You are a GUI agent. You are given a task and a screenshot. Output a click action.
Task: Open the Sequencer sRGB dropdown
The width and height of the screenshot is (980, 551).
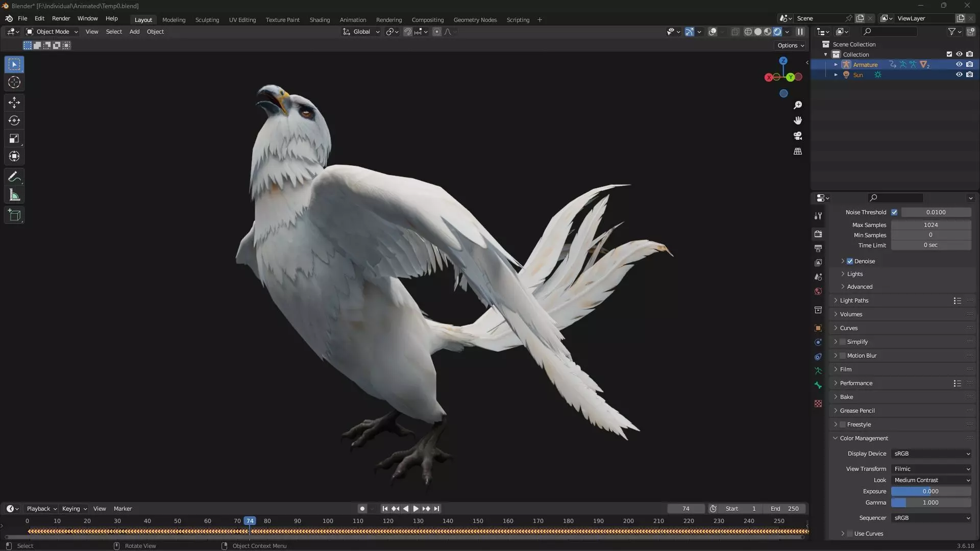coord(932,518)
